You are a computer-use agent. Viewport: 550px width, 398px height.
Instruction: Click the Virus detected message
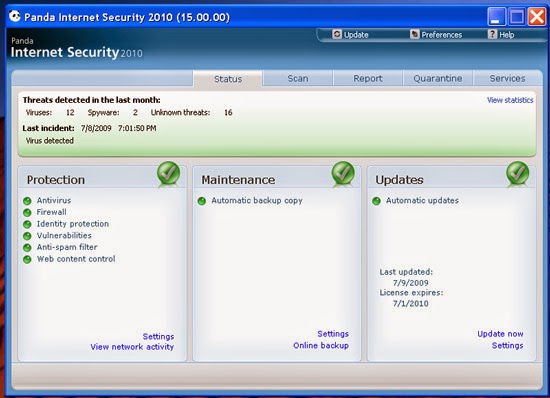[x=49, y=141]
